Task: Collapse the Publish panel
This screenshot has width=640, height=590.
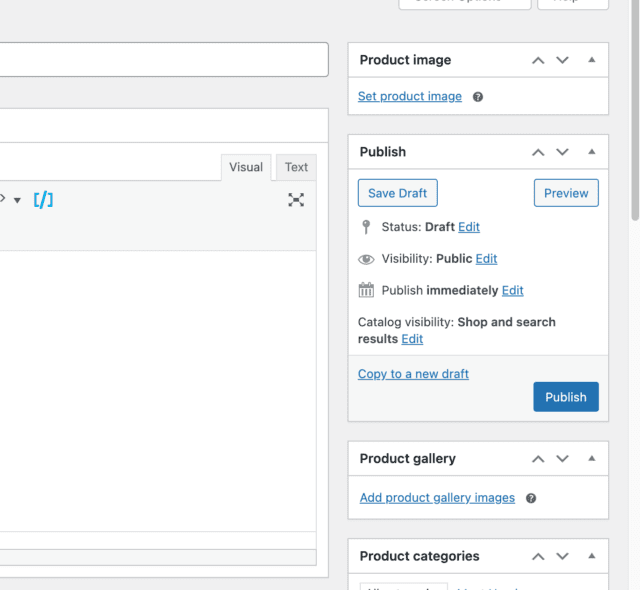Action: pyautogui.click(x=591, y=152)
